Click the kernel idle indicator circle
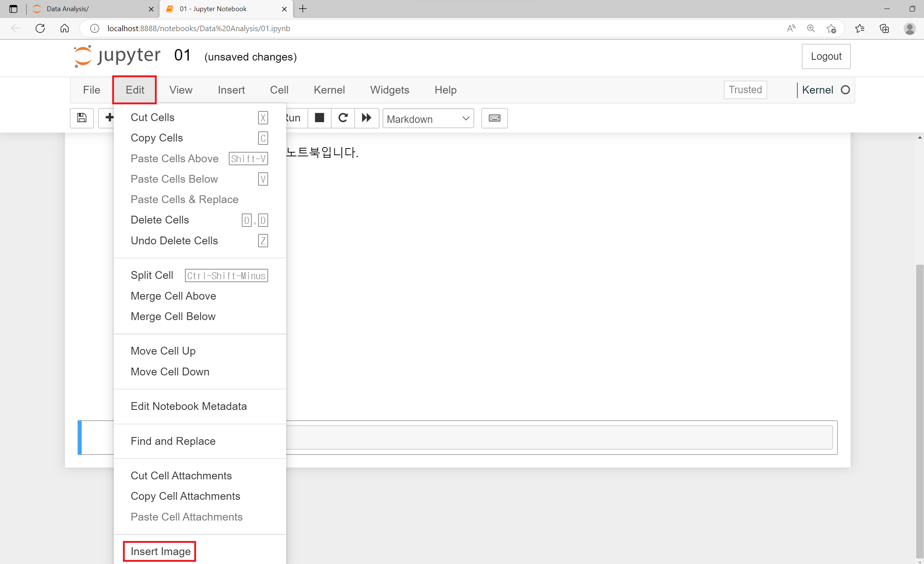 [845, 90]
